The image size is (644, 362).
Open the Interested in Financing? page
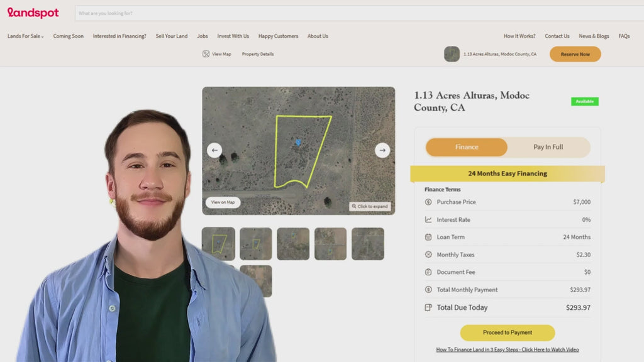pyautogui.click(x=119, y=36)
